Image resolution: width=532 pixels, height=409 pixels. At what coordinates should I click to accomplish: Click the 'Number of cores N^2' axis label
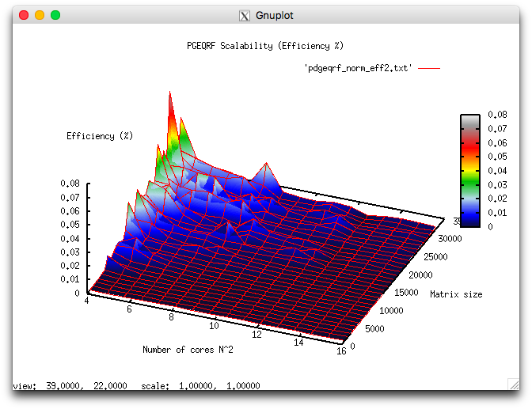(188, 350)
